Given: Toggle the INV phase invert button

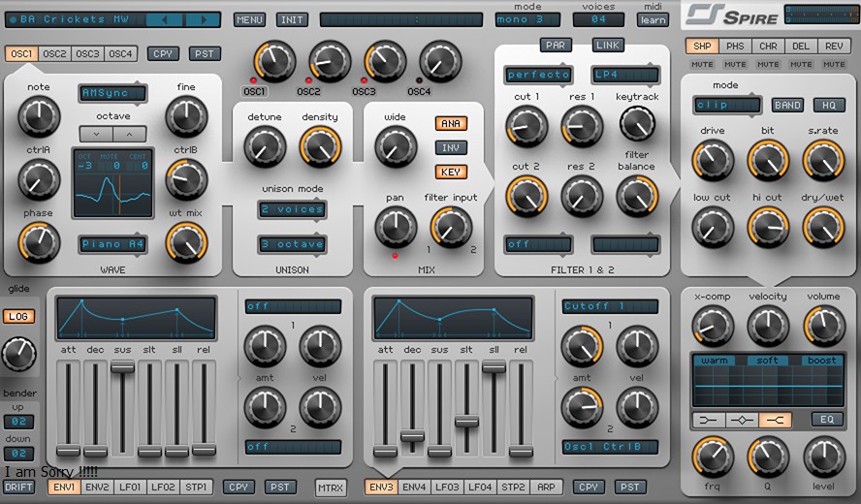Looking at the screenshot, I should point(451,147).
